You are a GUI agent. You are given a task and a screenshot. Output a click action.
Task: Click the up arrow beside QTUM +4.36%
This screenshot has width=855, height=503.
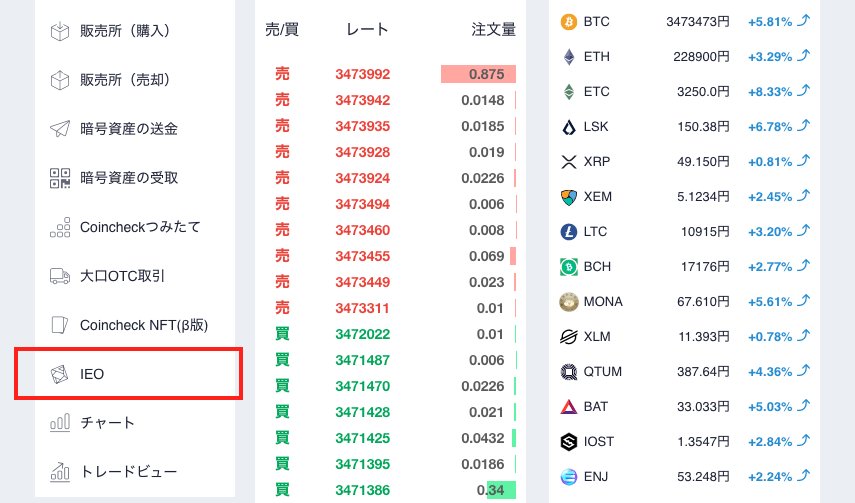click(804, 370)
